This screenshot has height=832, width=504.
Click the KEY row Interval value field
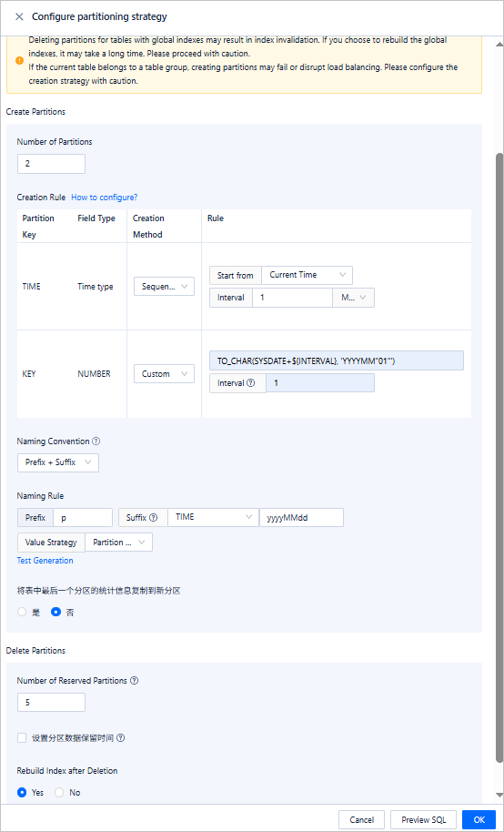[x=320, y=382]
